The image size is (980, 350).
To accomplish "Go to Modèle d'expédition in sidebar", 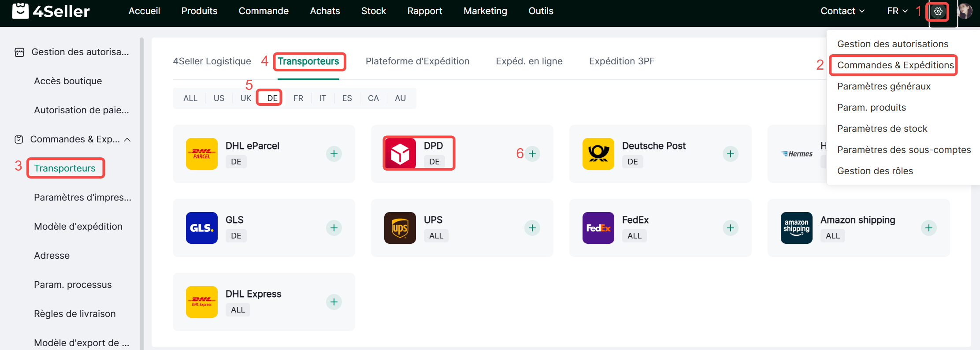I will pyautogui.click(x=78, y=227).
